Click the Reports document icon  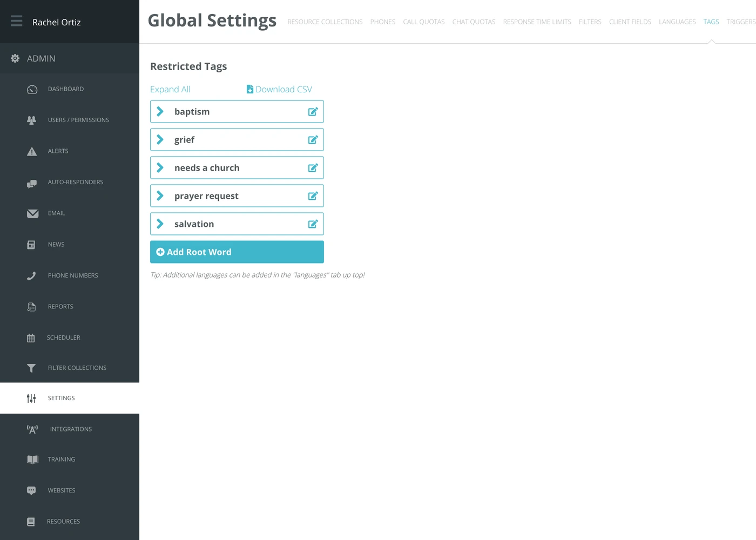point(31,307)
